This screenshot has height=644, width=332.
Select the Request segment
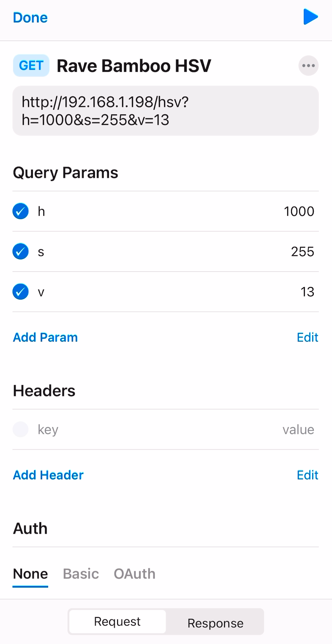click(x=117, y=622)
